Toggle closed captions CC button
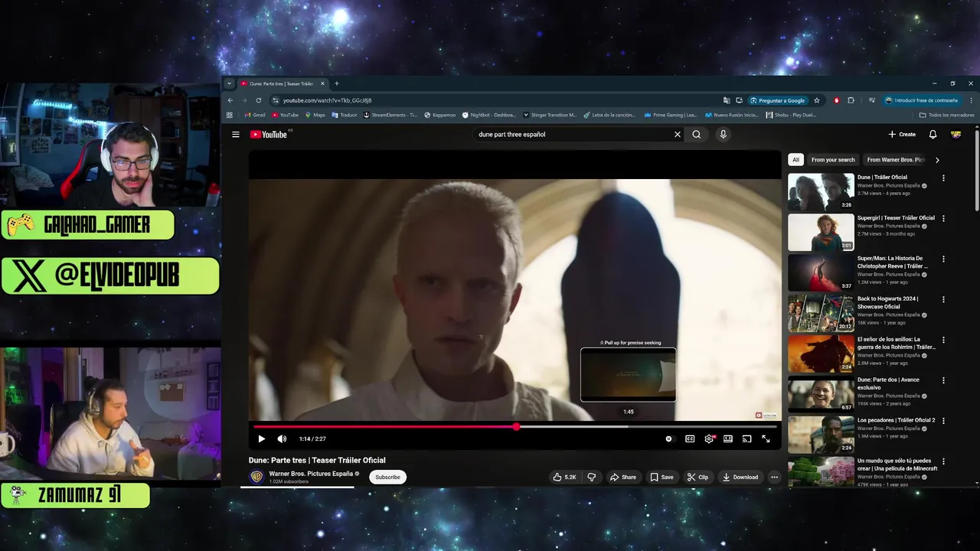980x551 pixels. click(x=690, y=439)
